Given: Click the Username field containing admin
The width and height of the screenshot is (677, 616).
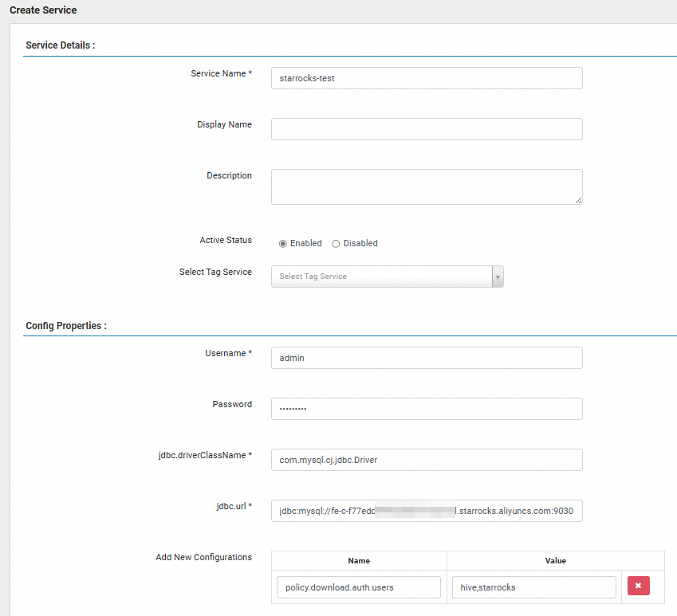Looking at the screenshot, I should pos(427,358).
